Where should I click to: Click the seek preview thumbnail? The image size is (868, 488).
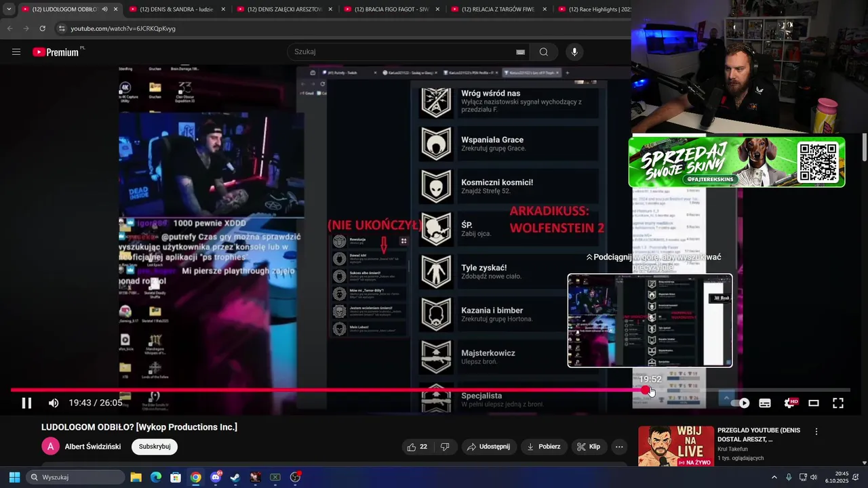[x=650, y=321]
